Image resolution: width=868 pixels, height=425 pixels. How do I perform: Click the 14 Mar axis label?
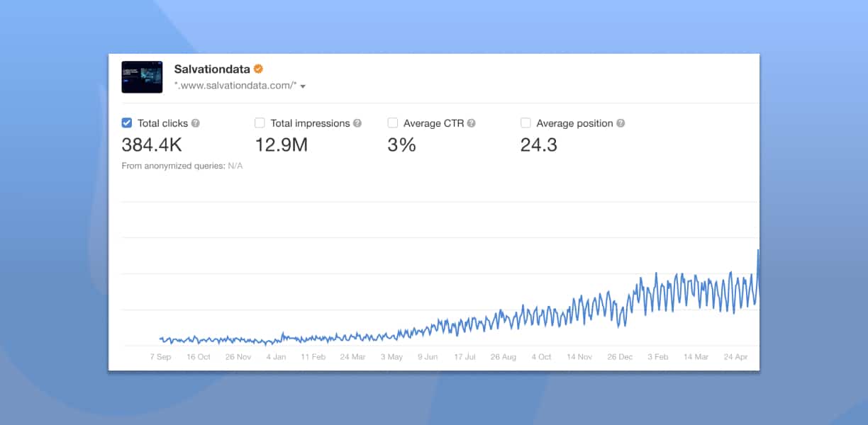pos(696,357)
